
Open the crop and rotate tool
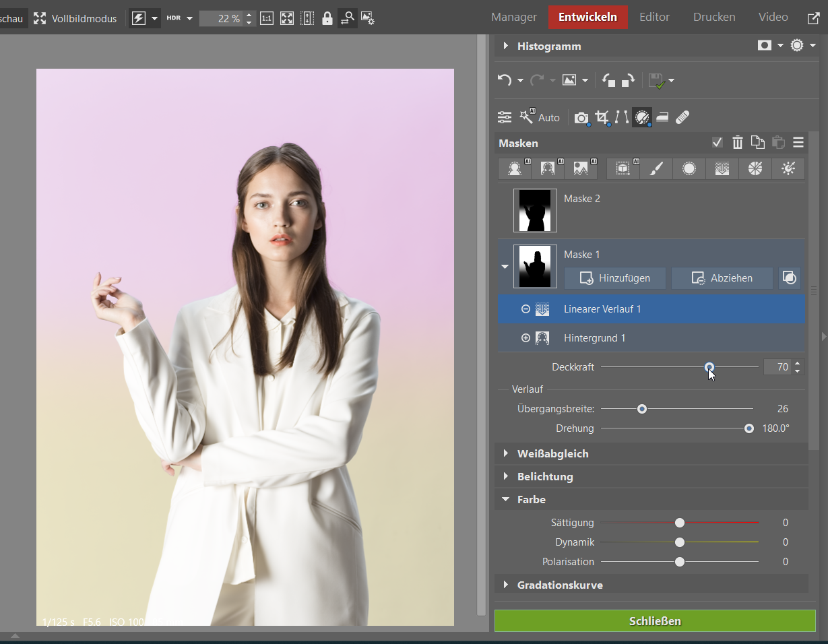click(x=602, y=118)
